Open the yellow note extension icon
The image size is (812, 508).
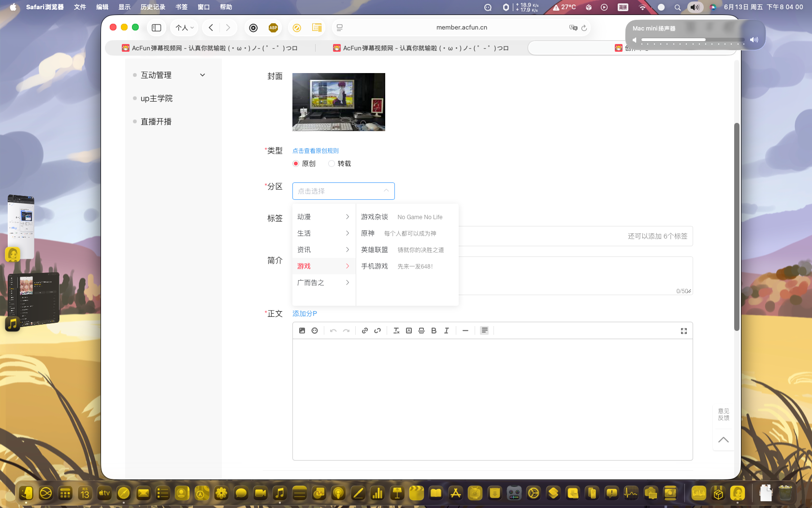317,28
